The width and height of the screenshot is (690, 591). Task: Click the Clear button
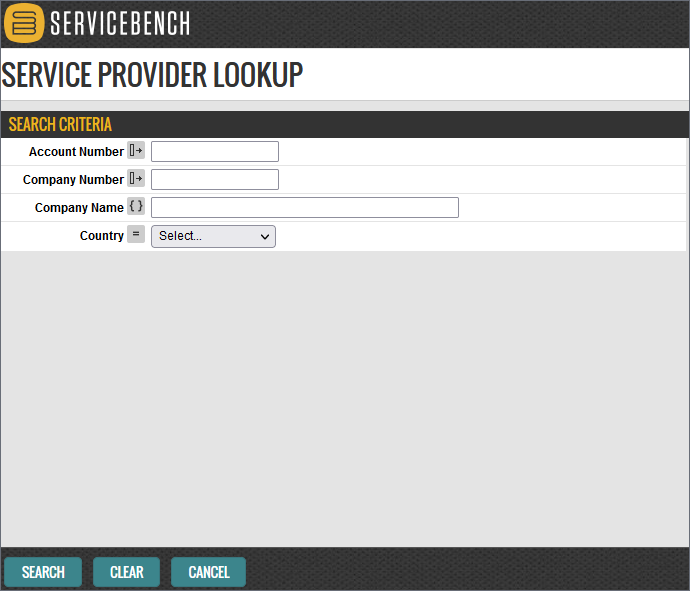tap(126, 572)
